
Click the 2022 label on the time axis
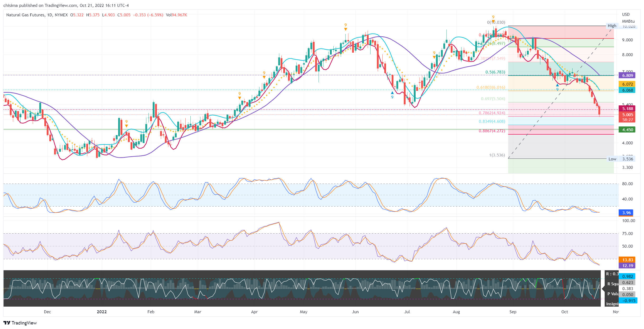[x=102, y=312]
